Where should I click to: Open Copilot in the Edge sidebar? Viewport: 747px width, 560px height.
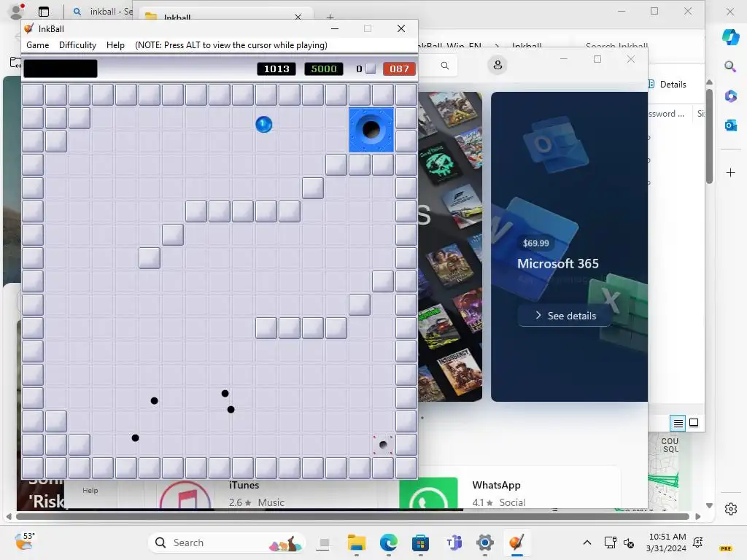coord(730,36)
